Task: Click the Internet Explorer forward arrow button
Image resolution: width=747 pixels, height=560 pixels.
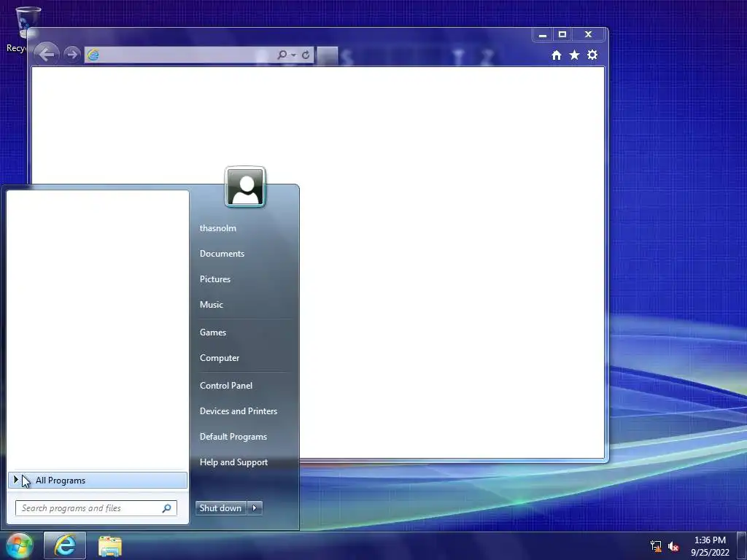Action: tap(72, 55)
